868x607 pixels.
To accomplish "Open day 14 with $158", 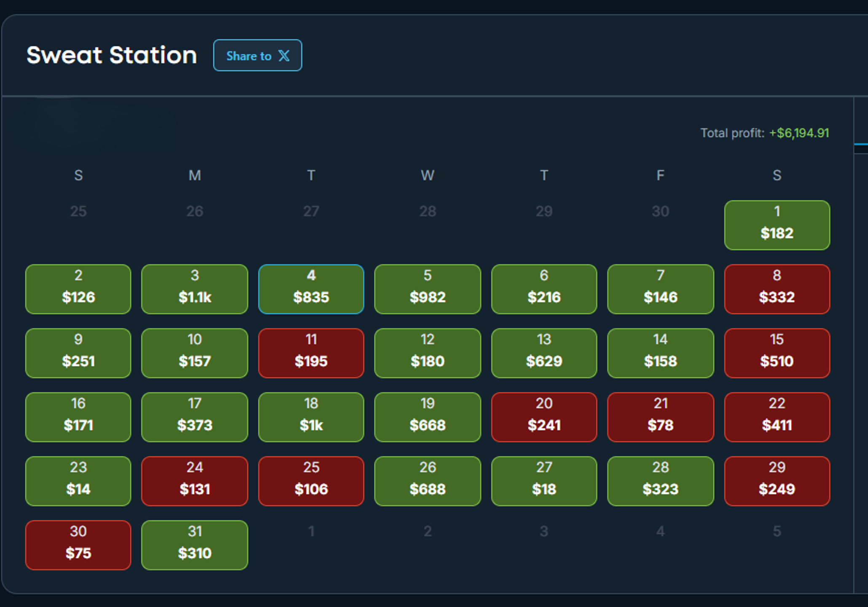I will [661, 353].
